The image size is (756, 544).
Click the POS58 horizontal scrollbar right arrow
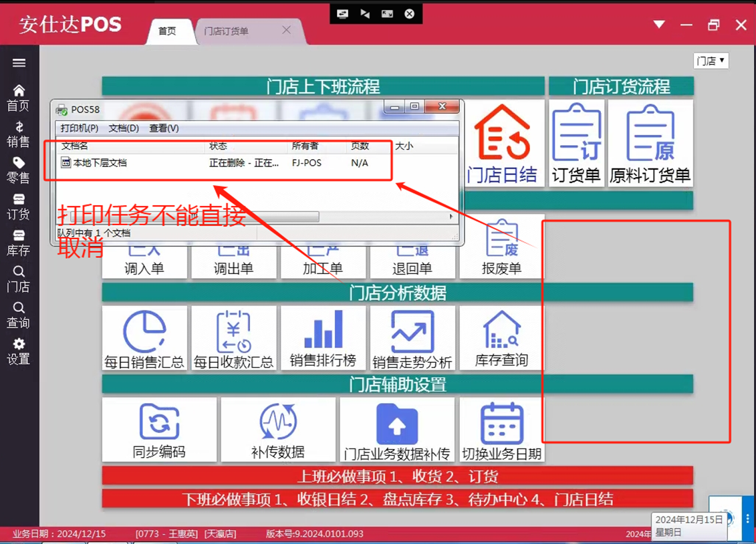coord(451,217)
